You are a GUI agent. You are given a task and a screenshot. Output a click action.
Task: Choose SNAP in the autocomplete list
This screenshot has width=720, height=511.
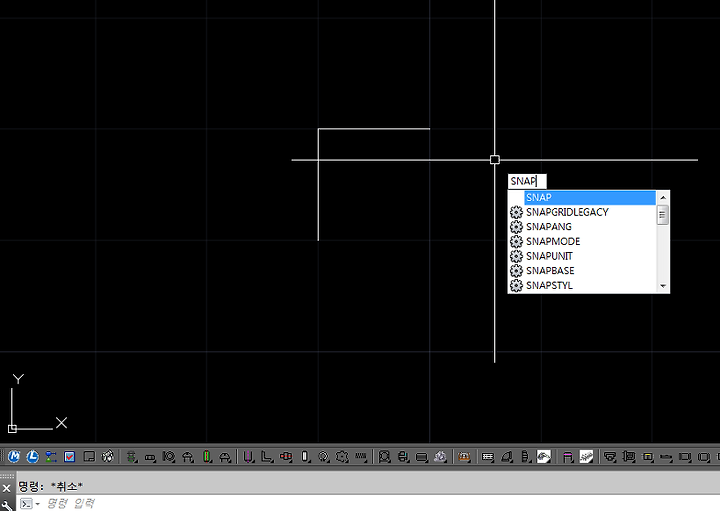click(590, 197)
